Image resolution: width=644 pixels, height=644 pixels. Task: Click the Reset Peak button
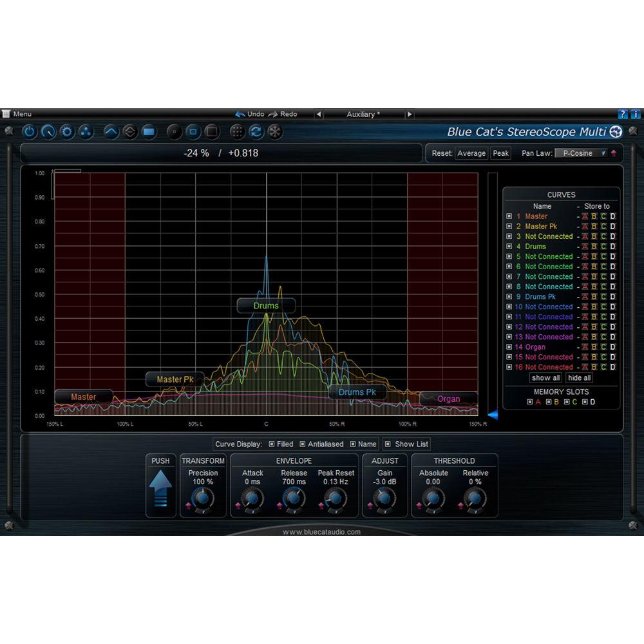pyautogui.click(x=500, y=153)
